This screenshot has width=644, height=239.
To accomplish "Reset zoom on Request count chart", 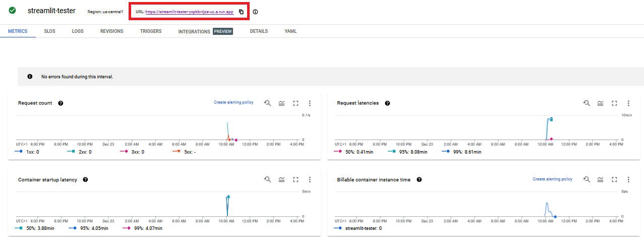I will tap(268, 103).
